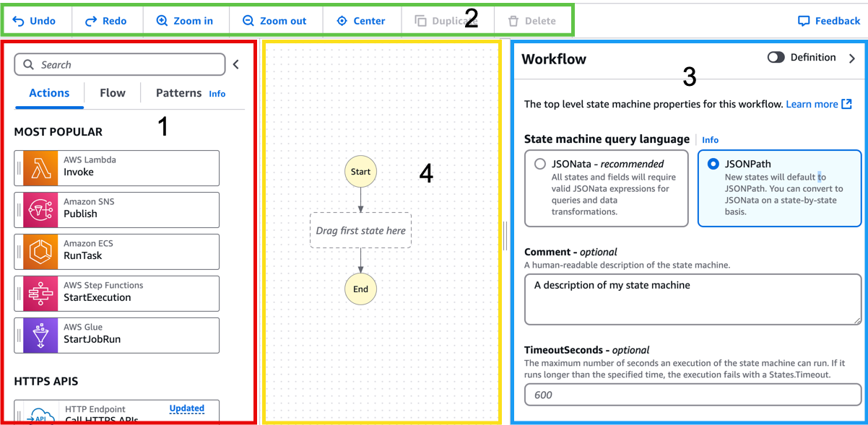Choose the JSONPath radio option
The height and width of the screenshot is (425, 868).
pos(713,164)
